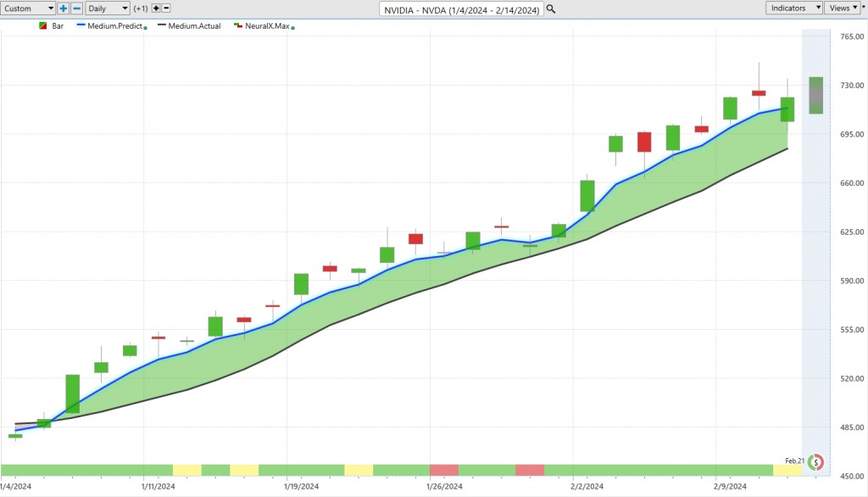Click the 555.00 price label
The height and width of the screenshot is (497, 868).
pos(851,330)
